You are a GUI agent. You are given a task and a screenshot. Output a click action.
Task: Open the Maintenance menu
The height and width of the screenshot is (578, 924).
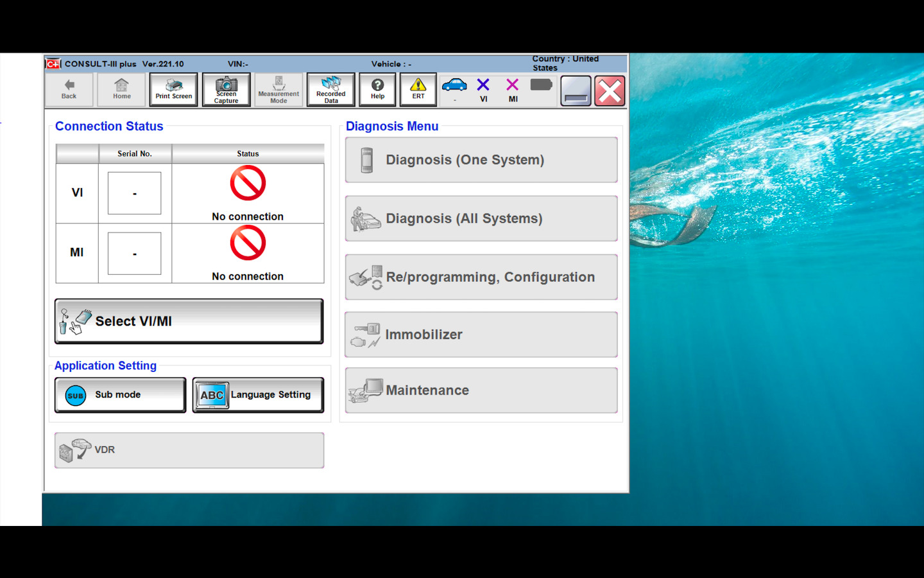point(481,390)
